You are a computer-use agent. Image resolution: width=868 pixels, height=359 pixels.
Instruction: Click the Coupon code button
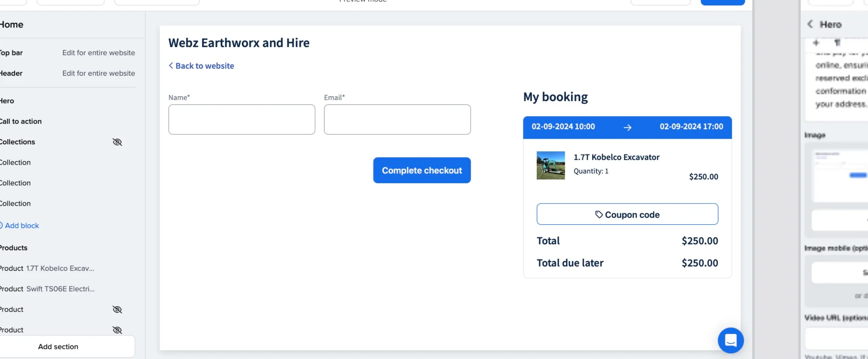627,214
